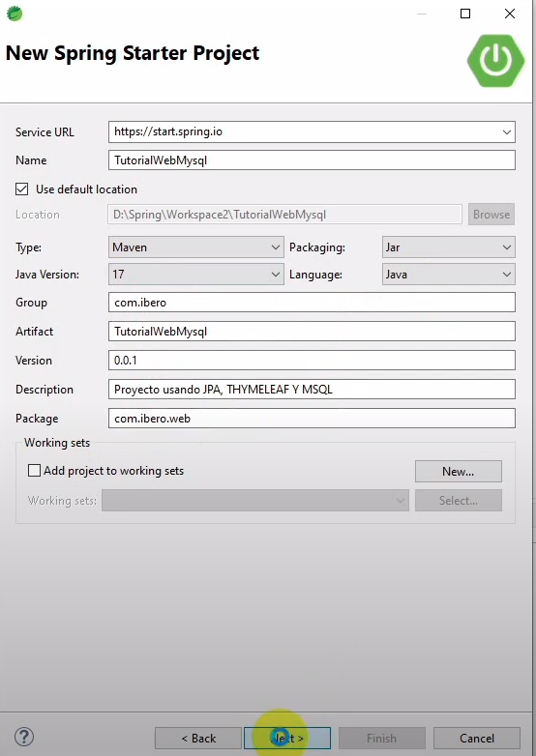Click the Java Version: label

click(x=47, y=275)
